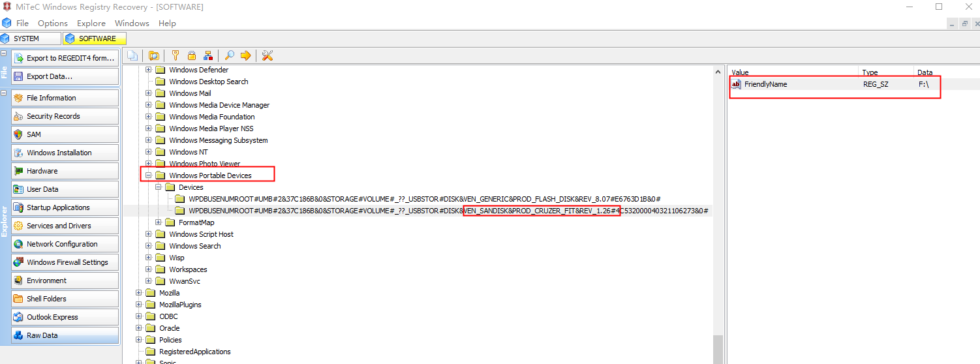Select the Raw Data section
The width and height of the screenshot is (980, 364).
pyautogui.click(x=65, y=335)
